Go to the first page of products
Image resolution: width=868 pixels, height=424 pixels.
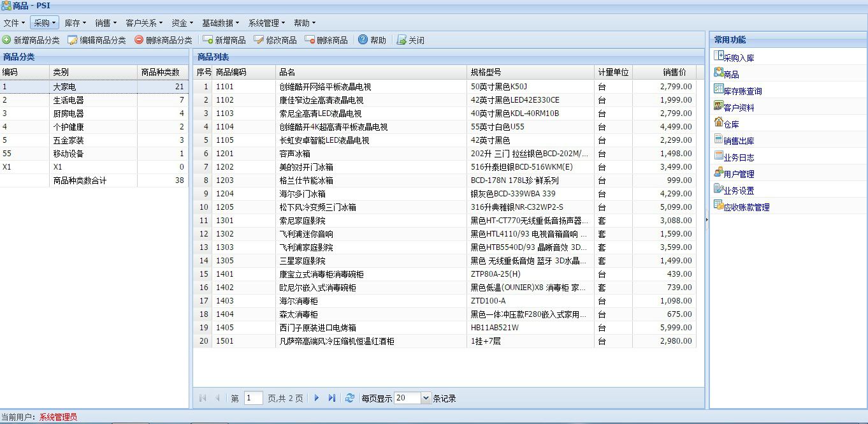[x=203, y=398]
